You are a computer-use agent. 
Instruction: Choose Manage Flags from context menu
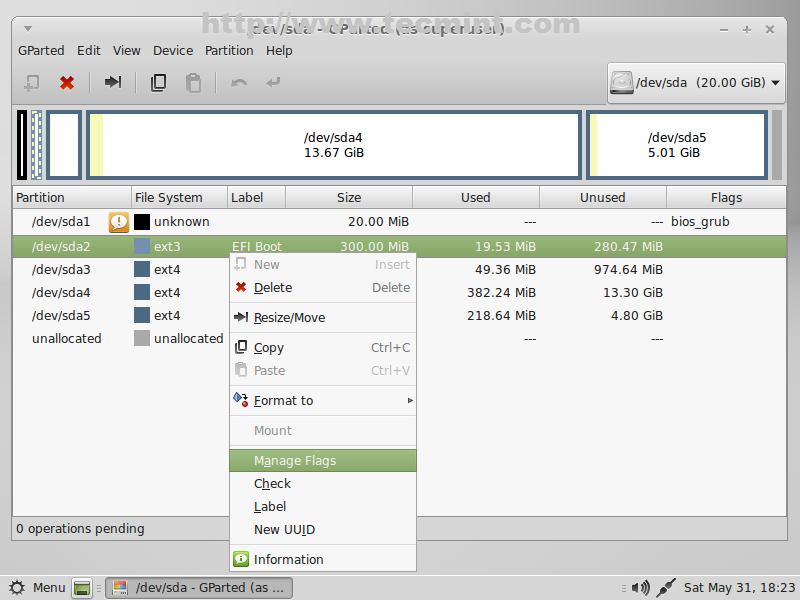tap(323, 461)
